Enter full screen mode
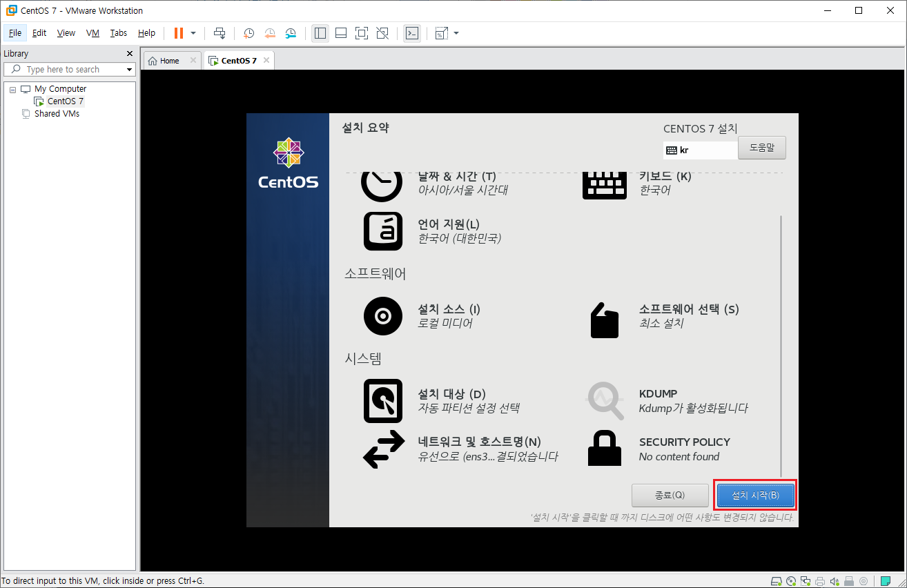Screen dimensions: 907x588 pyautogui.click(x=362, y=33)
